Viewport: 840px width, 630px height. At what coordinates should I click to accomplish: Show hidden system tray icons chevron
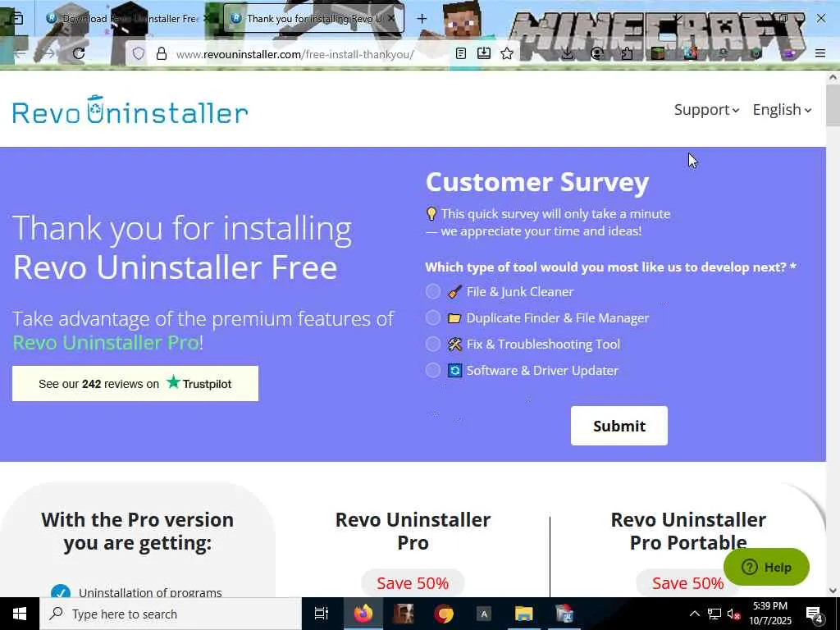click(694, 614)
